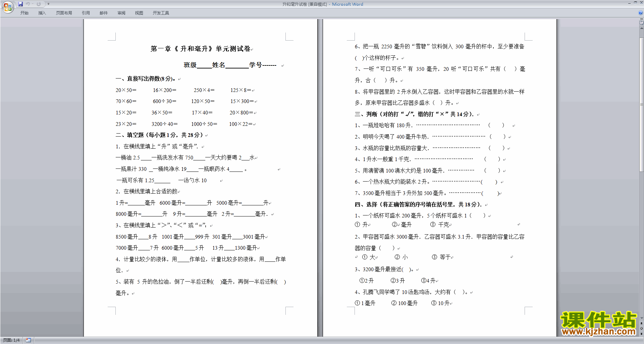Click the equation 20×50=

(x=126, y=90)
